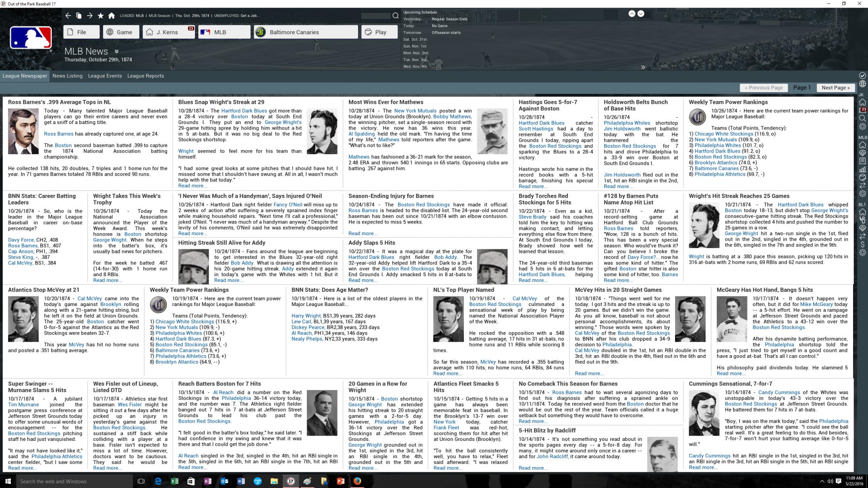Screen dimensions: 868x488
Task: Click the bookmark star icon
Action: point(101,16)
